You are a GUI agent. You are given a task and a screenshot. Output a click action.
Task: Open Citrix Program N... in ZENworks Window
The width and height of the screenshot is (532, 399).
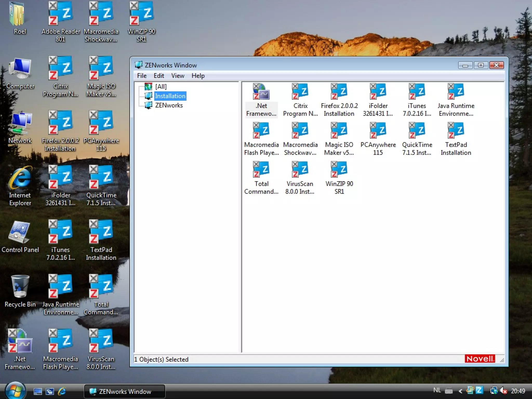coord(300,100)
